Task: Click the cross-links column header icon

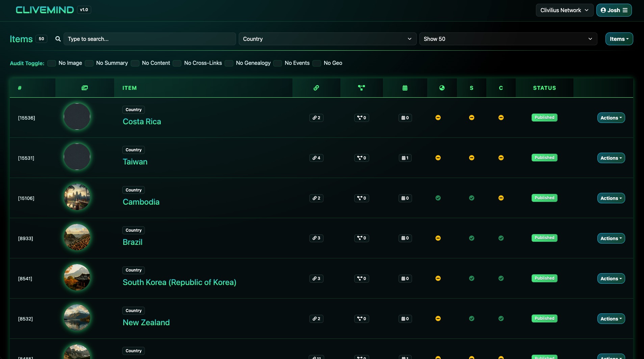Action: pyautogui.click(x=316, y=88)
